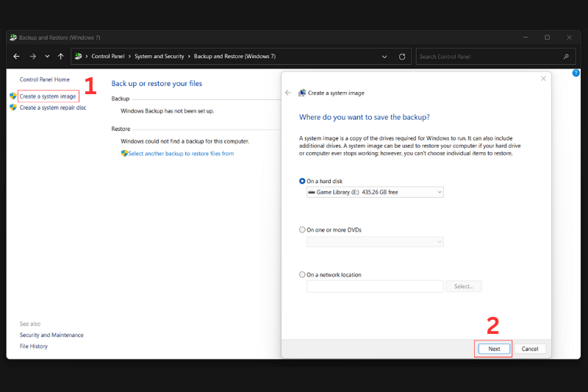Screen dimensions: 588x392
Task: Click Create a system image link
Action: point(48,96)
